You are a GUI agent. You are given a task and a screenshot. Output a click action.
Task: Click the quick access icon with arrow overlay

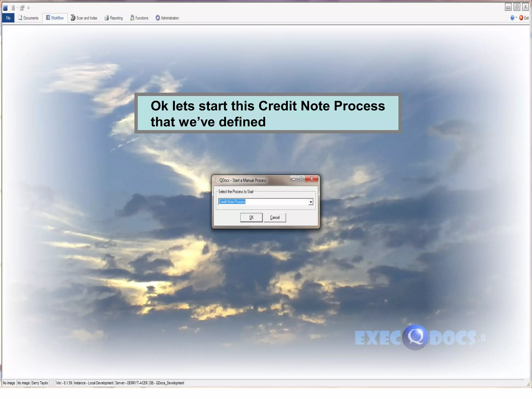coord(22,8)
